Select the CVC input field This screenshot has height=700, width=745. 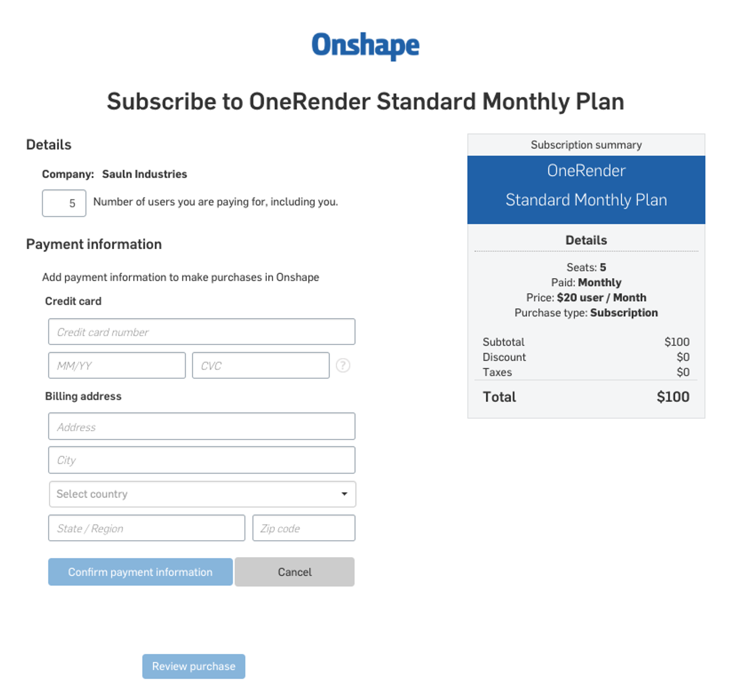(x=260, y=366)
